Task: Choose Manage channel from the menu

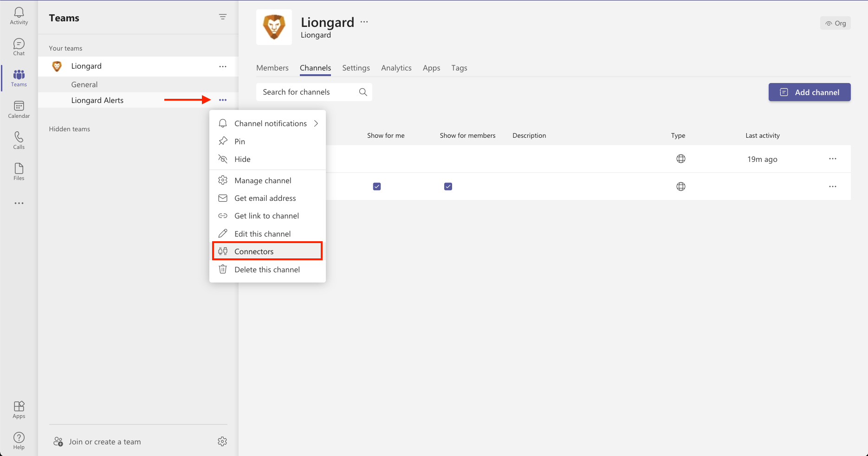Action: [x=267, y=180]
